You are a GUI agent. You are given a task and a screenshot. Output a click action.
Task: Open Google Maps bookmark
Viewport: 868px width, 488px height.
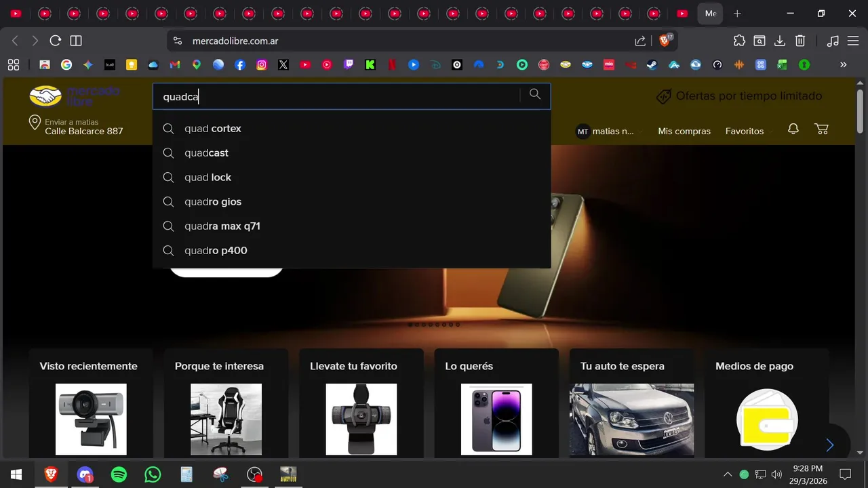coord(197,65)
